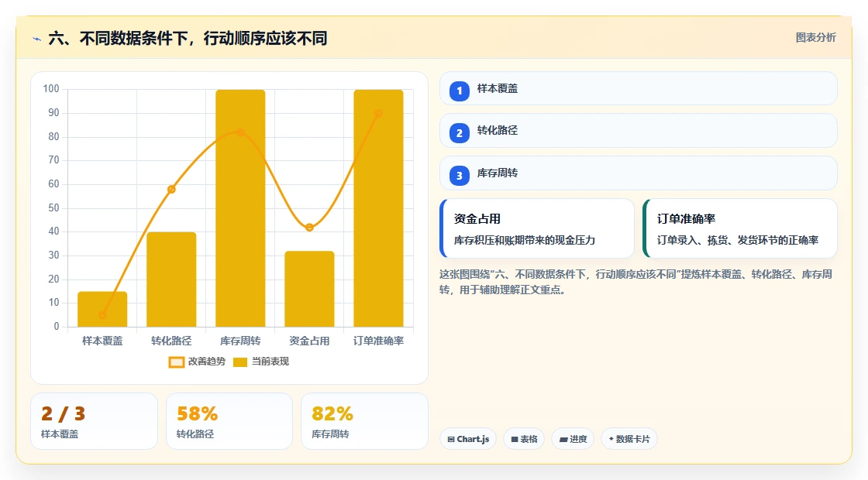
Task: Click the number 2 badge for 转化路径
Action: [460, 132]
